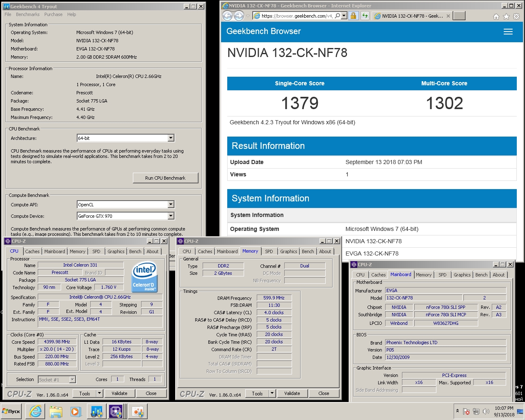Open recent pages dropdown beside forward button

click(248, 16)
